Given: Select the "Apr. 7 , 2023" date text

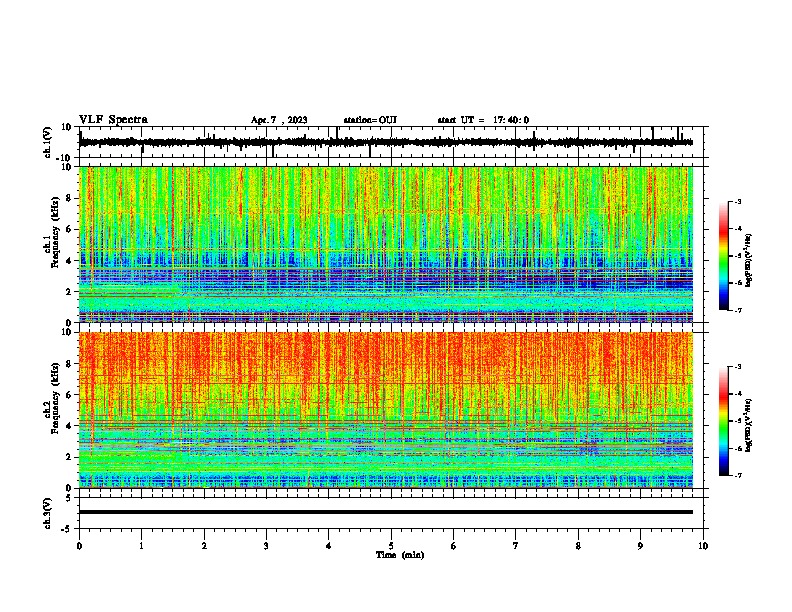Looking at the screenshot, I should point(279,120).
